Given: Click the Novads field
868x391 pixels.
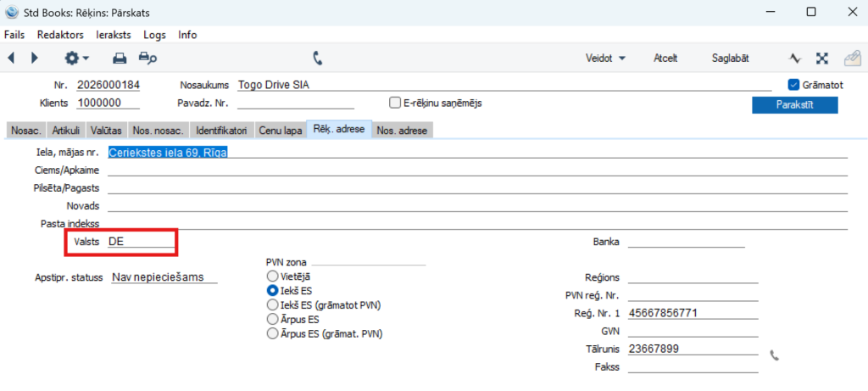Looking at the screenshot, I should (x=478, y=205).
